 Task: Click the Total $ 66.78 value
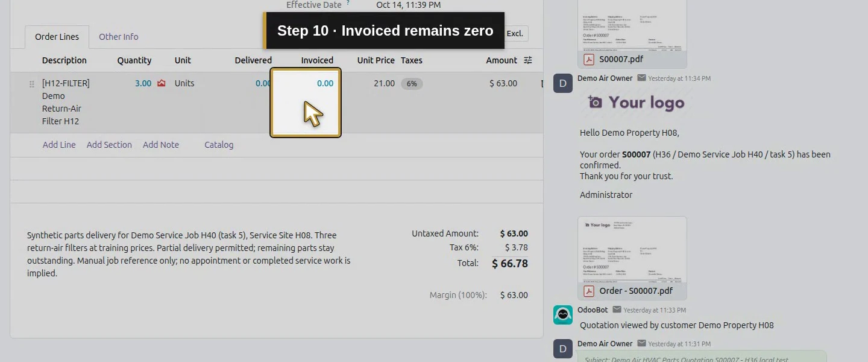[510, 263]
